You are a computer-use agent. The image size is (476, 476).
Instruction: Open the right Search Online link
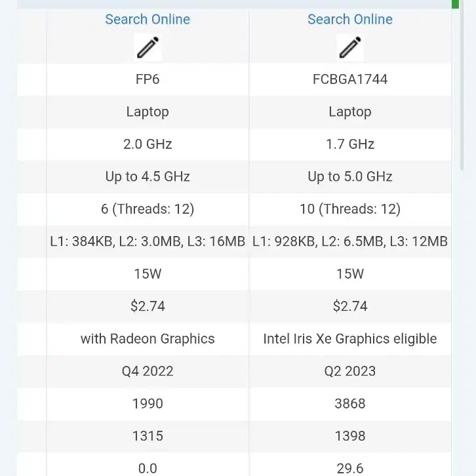pyautogui.click(x=350, y=20)
